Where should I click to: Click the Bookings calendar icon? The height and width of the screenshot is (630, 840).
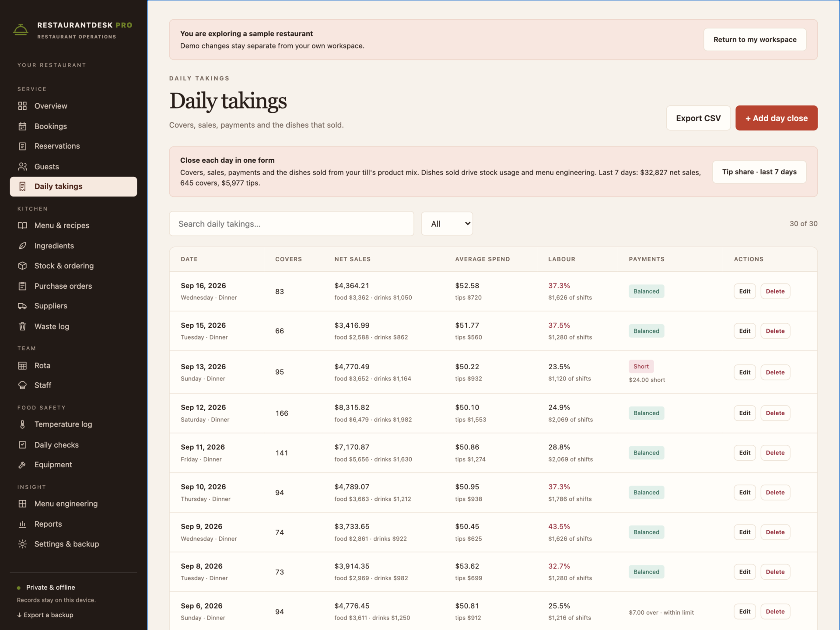[x=22, y=126]
